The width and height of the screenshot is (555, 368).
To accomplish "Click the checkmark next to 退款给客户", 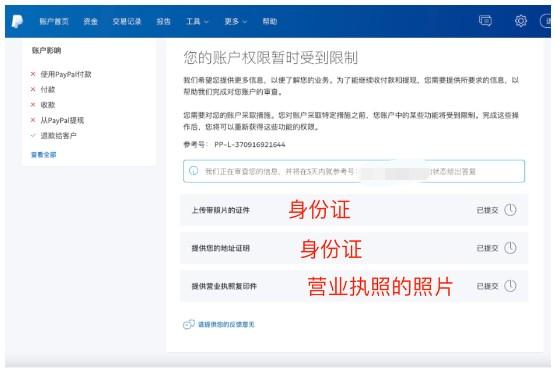I will point(33,136).
